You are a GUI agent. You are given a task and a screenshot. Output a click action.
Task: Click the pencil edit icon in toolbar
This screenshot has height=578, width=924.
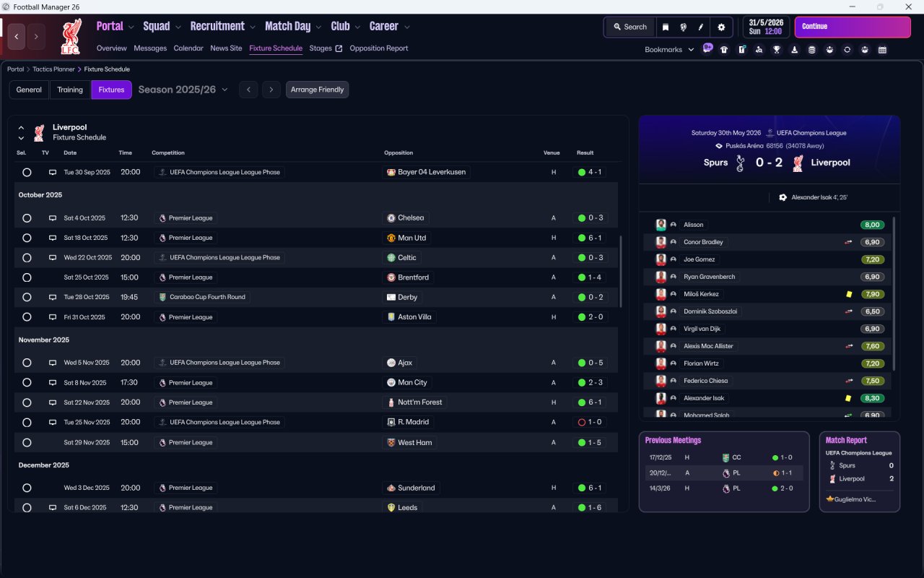pyautogui.click(x=700, y=27)
